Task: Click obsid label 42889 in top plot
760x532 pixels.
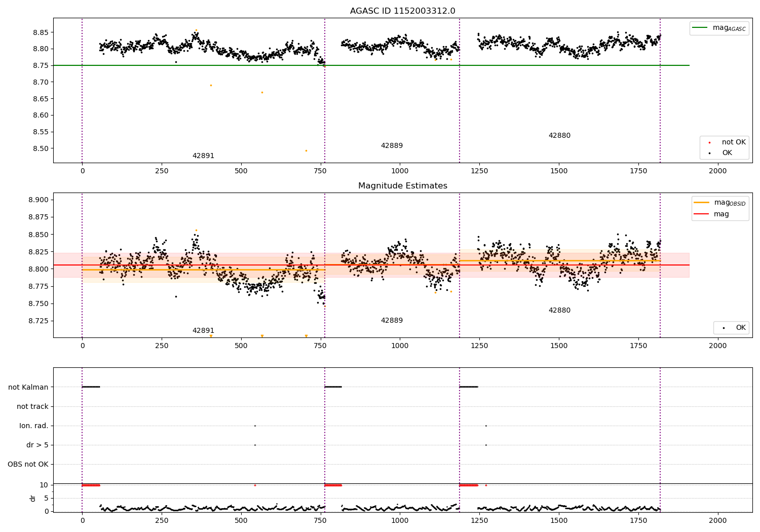Action: [x=392, y=146]
